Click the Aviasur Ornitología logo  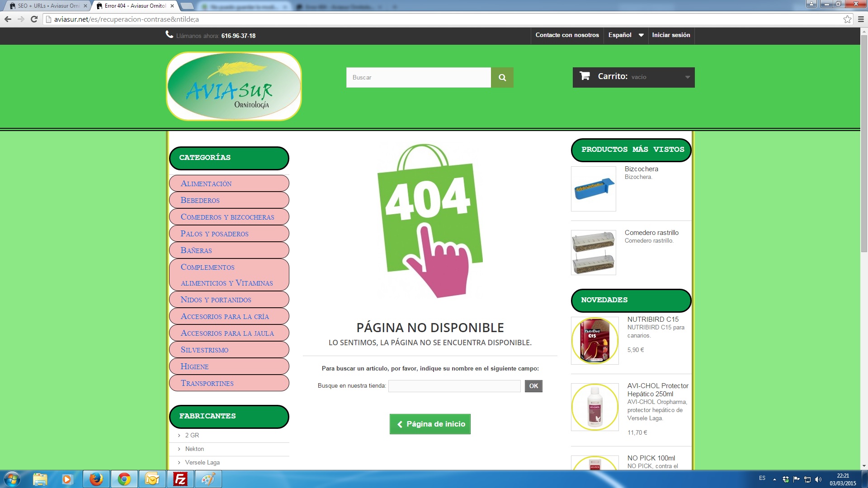coord(234,86)
